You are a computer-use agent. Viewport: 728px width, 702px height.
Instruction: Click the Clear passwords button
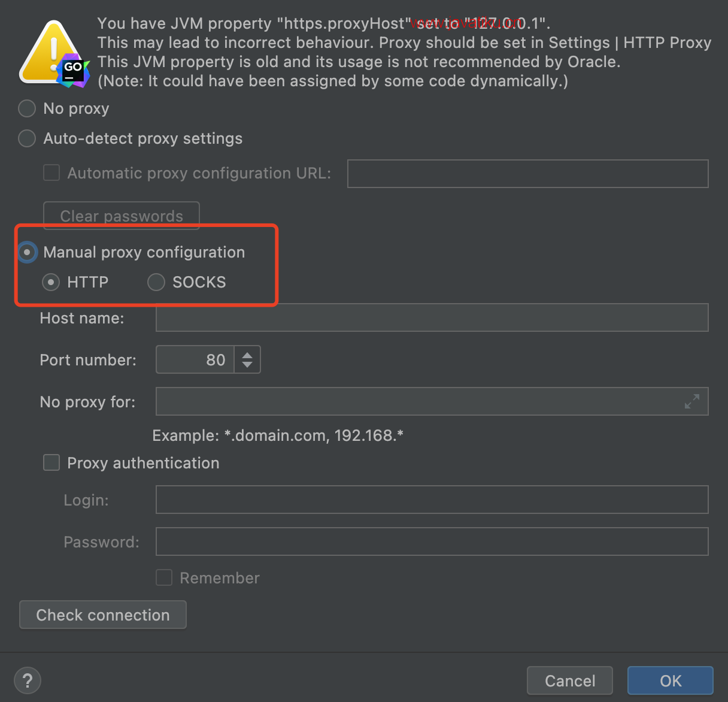point(122,216)
